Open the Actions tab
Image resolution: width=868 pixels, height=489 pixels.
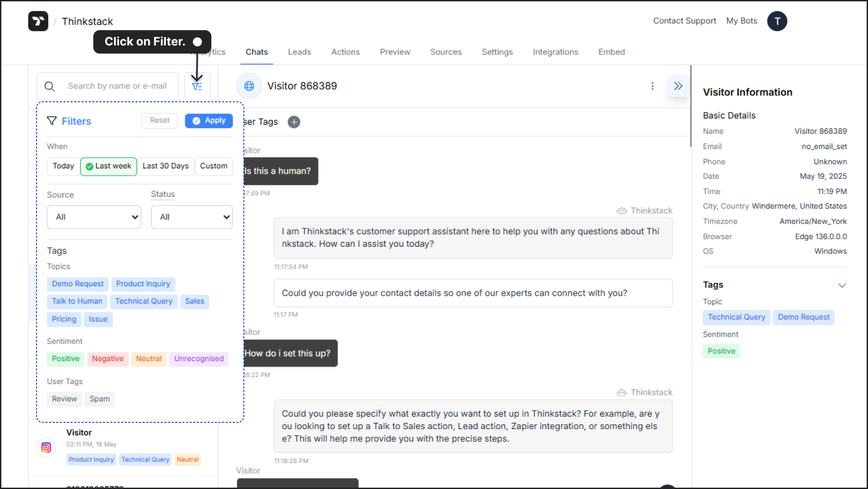click(346, 52)
